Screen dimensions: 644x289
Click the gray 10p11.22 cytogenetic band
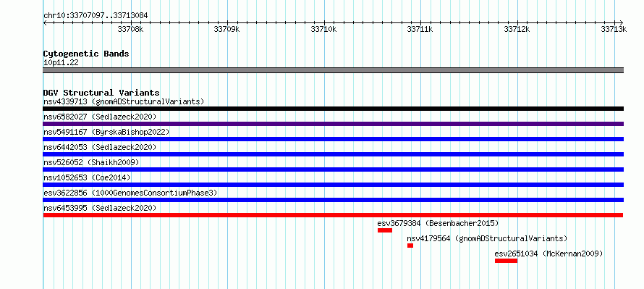click(x=333, y=70)
